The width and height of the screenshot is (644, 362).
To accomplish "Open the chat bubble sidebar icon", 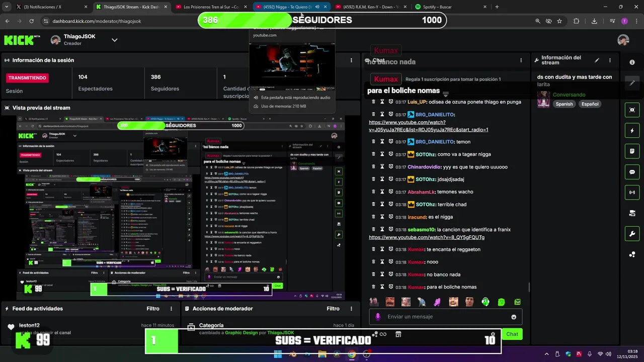I will 632,172.
